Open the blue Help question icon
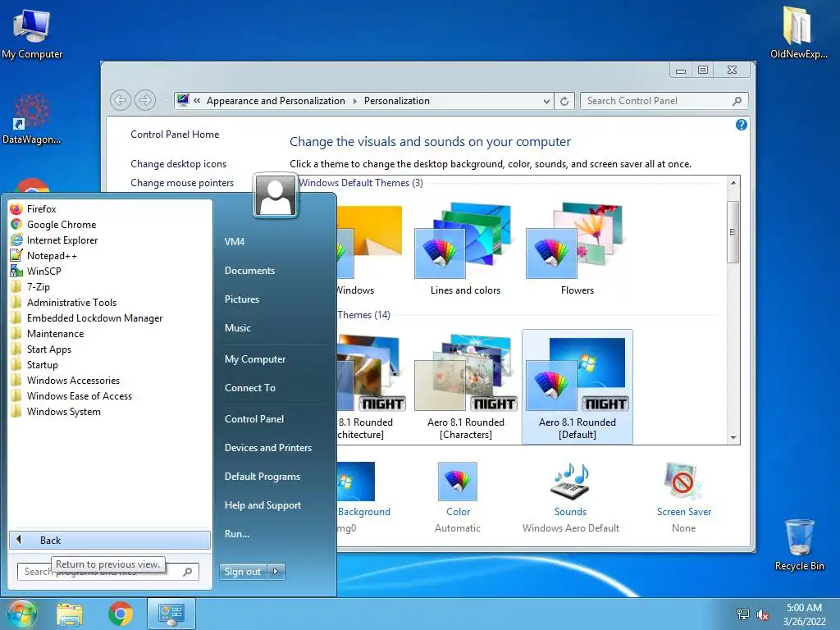This screenshot has width=840, height=630. [742, 125]
